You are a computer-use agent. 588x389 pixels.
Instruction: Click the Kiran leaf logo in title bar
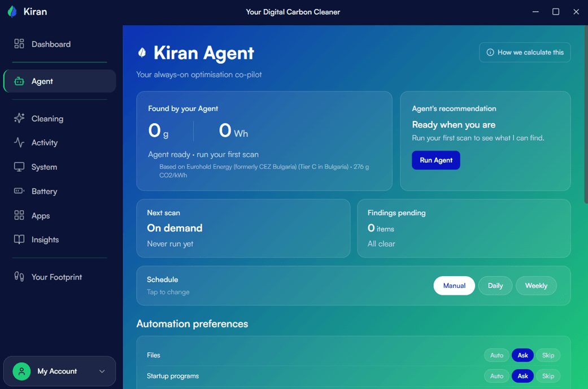click(x=12, y=12)
